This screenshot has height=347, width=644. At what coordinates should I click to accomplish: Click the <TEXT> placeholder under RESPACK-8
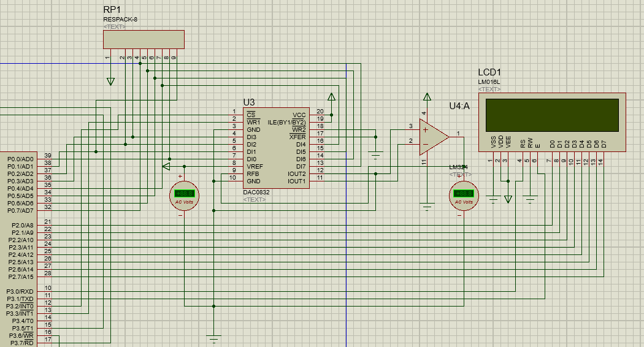click(x=114, y=27)
